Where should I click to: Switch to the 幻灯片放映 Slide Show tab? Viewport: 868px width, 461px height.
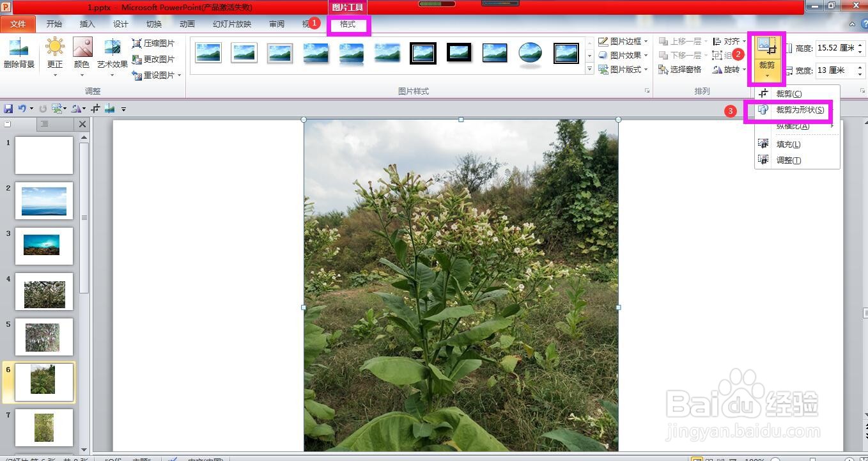click(232, 24)
